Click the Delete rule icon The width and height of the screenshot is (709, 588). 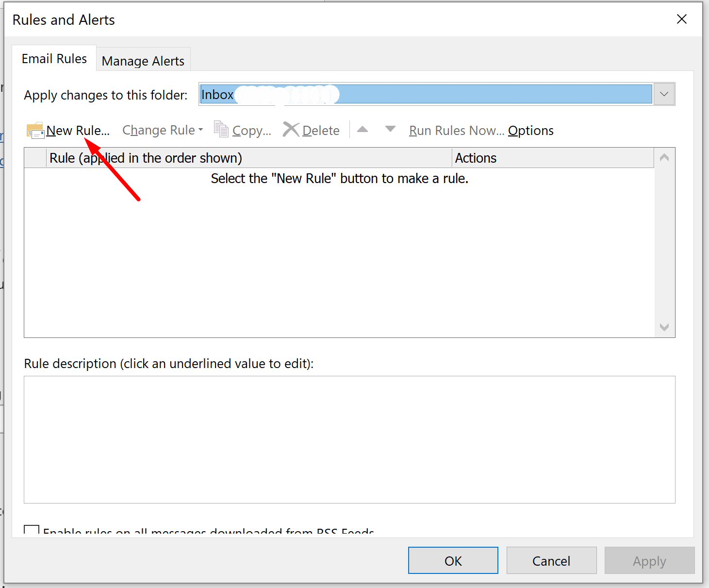pos(291,129)
